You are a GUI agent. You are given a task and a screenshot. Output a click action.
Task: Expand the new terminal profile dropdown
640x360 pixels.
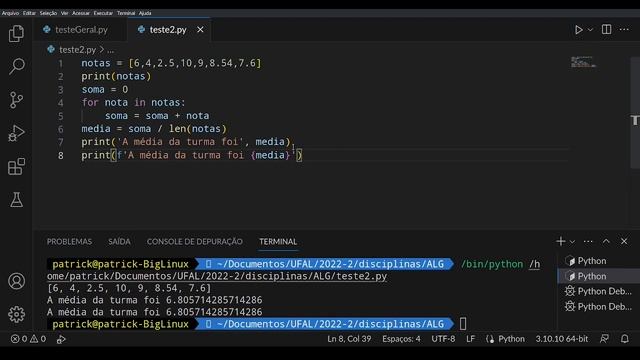pos(572,242)
